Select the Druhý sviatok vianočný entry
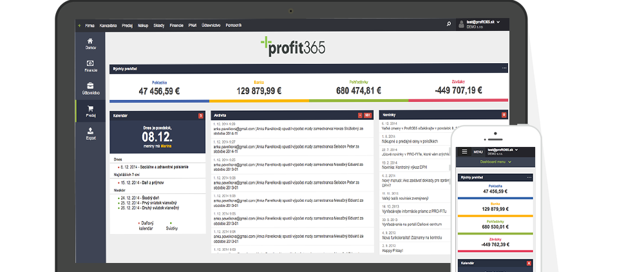 coord(150,208)
